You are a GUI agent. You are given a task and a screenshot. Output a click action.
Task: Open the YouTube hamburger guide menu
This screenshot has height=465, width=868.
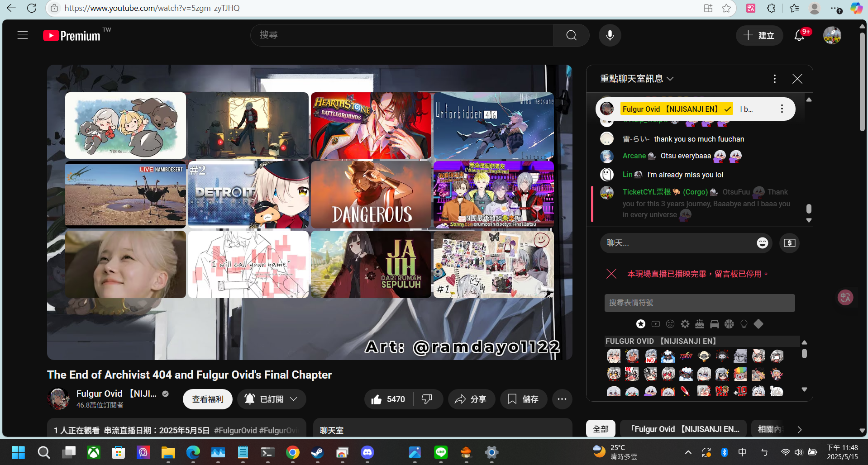coord(23,35)
